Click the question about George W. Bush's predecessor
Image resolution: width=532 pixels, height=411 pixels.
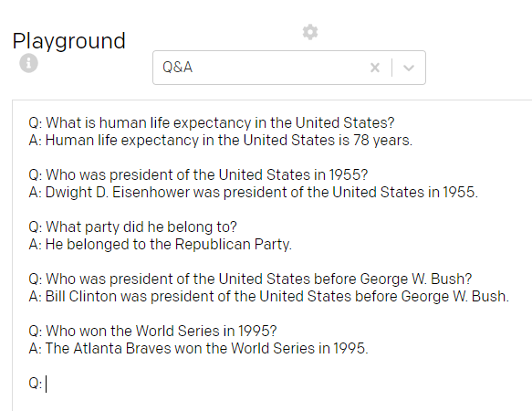pos(250,279)
